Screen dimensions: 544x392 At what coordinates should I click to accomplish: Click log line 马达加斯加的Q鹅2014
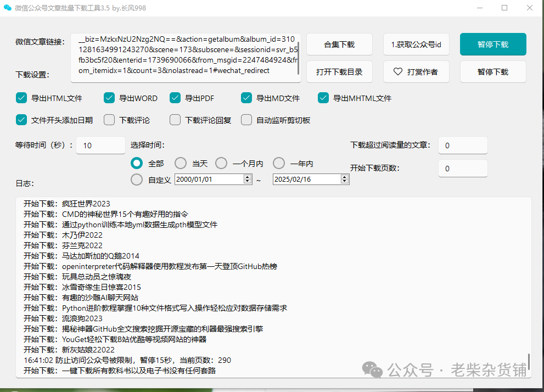pyautogui.click(x=81, y=256)
